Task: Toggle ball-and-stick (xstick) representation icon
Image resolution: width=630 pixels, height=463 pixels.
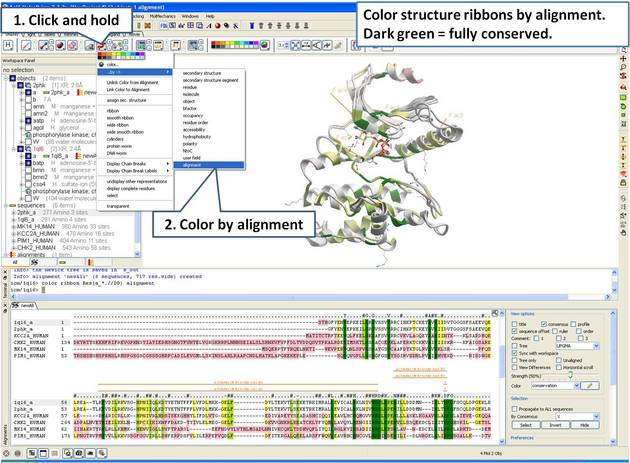Action: 43,45
